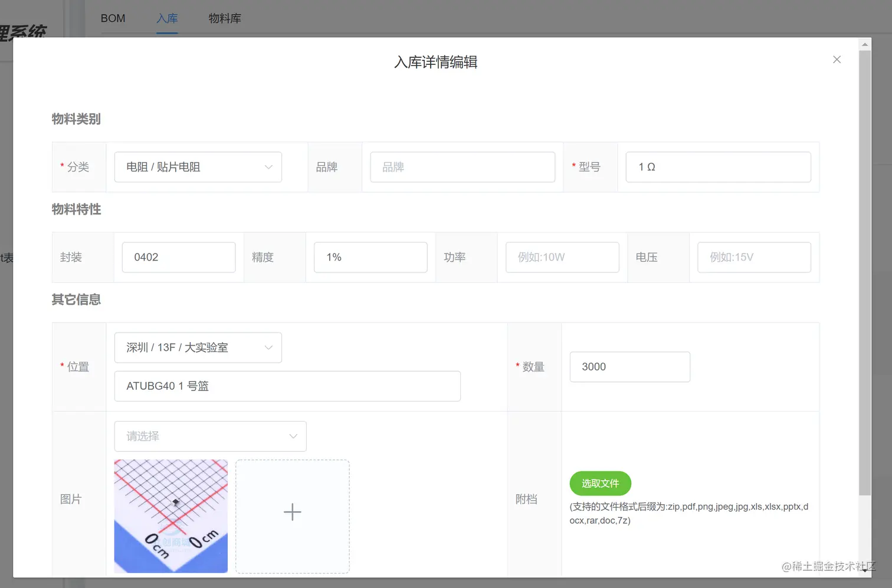Close the 入库详情编辑 dialog
Viewport: 892px width, 588px height.
(837, 60)
